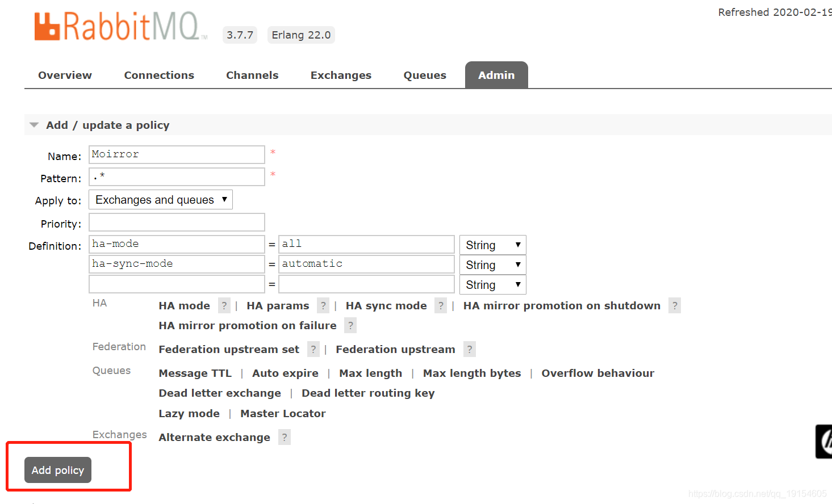Image resolution: width=832 pixels, height=504 pixels.
Task: Insert the Lazy mode key
Action: [189, 414]
